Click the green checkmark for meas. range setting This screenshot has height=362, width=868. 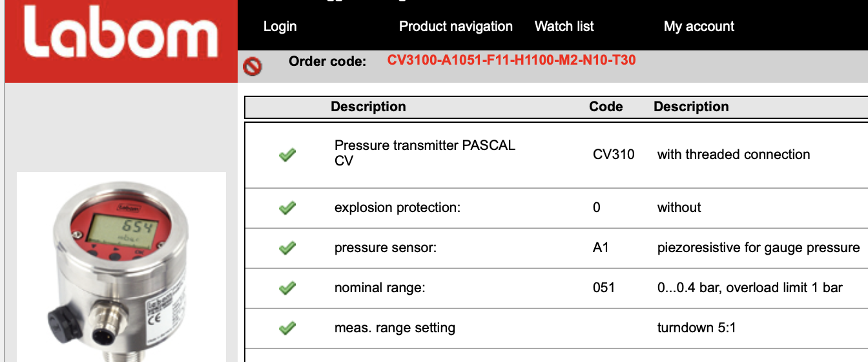pyautogui.click(x=287, y=328)
